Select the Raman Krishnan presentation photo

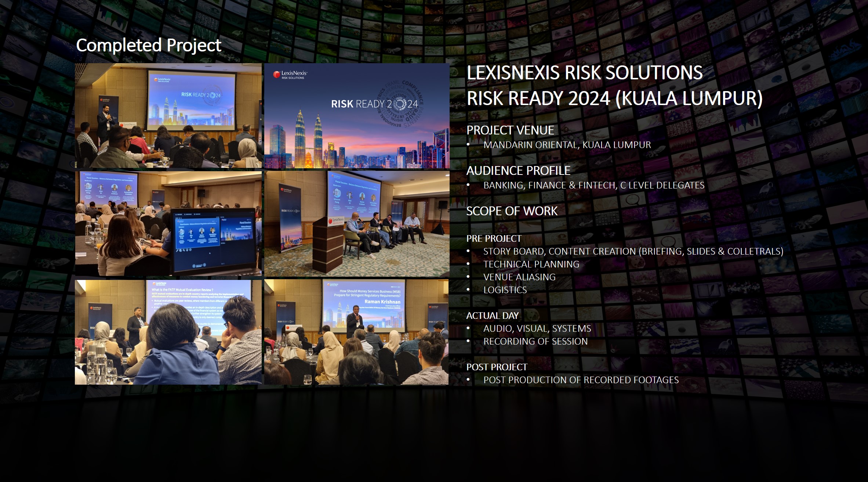(x=356, y=332)
